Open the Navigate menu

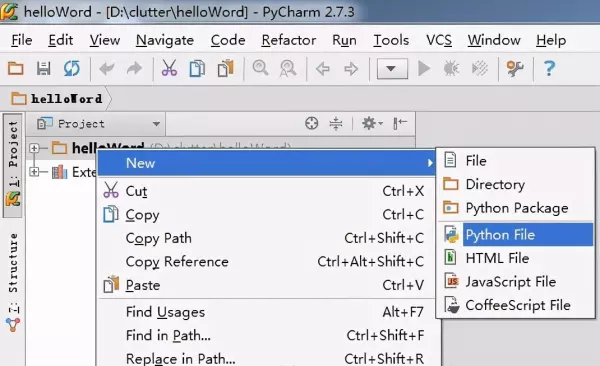(165, 41)
